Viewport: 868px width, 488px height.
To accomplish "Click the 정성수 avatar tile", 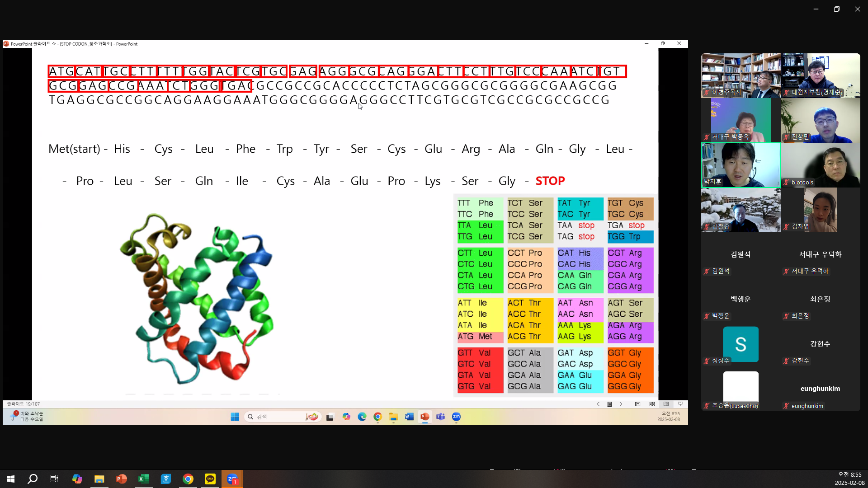I will pos(741,344).
